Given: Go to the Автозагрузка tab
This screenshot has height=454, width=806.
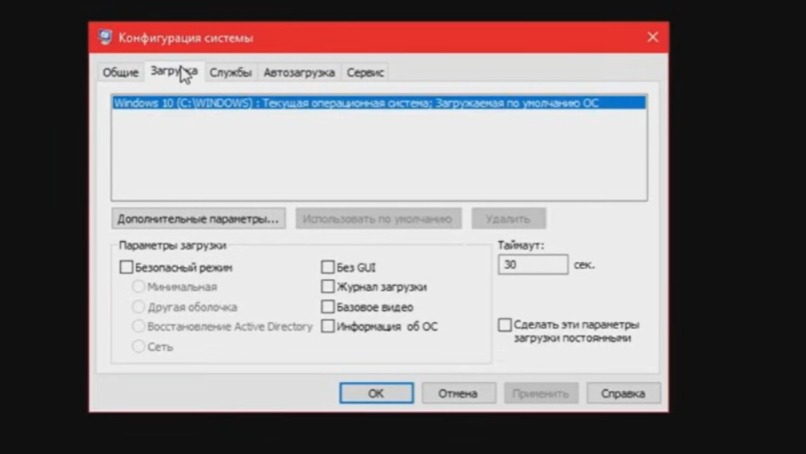Looking at the screenshot, I should (299, 73).
